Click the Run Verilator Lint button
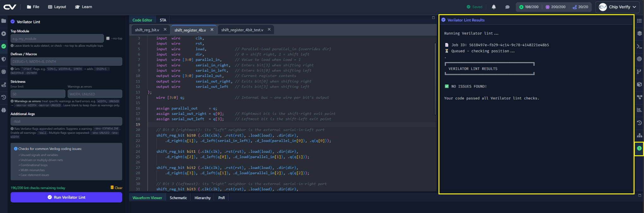644x213 pixels. click(x=66, y=197)
